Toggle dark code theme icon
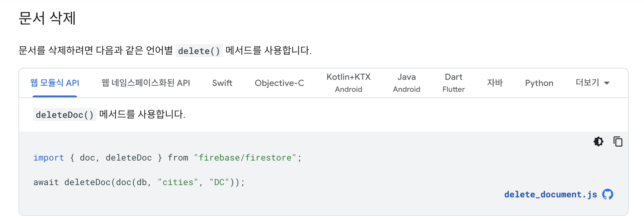Screen dimensions: 644x221 (x=598, y=142)
